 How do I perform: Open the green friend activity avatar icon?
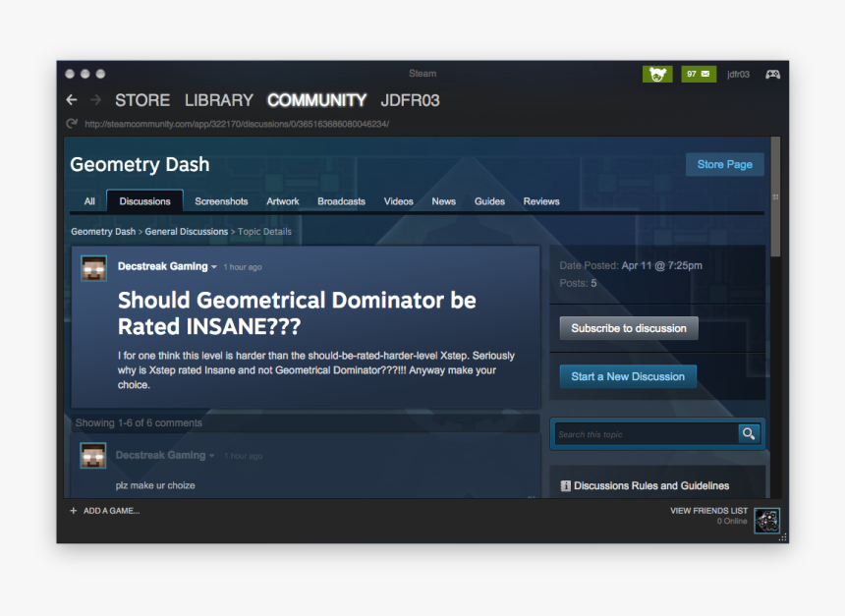click(657, 74)
